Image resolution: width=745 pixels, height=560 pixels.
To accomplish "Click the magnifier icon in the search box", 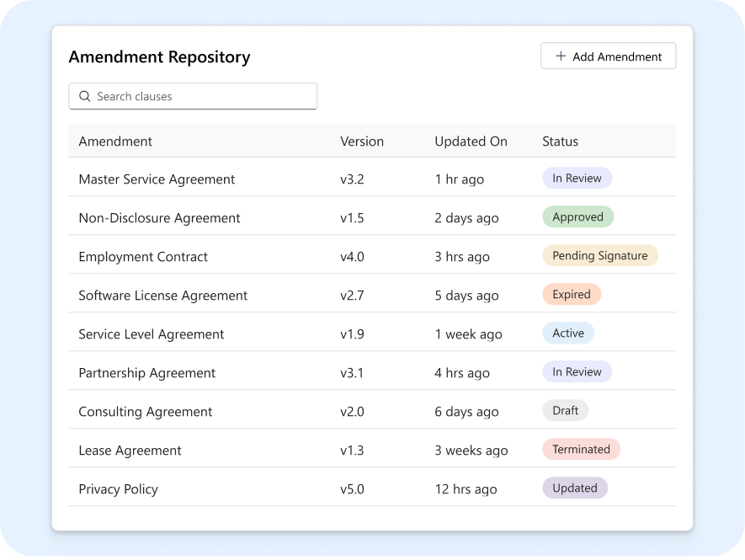I will pos(84,97).
